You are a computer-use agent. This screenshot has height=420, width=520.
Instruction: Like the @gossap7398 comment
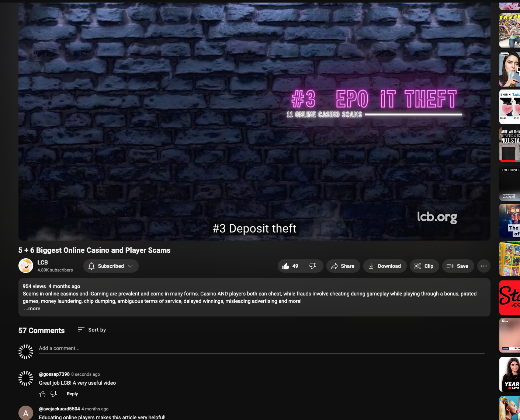[x=42, y=394]
